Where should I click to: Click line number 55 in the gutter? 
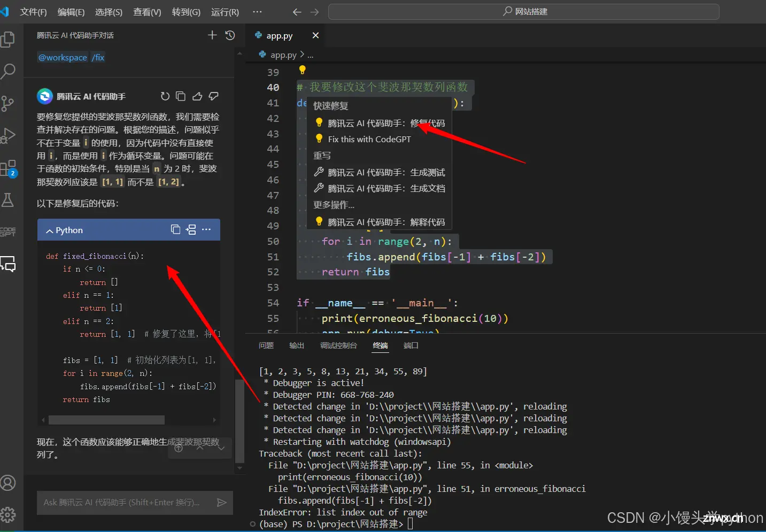point(273,318)
